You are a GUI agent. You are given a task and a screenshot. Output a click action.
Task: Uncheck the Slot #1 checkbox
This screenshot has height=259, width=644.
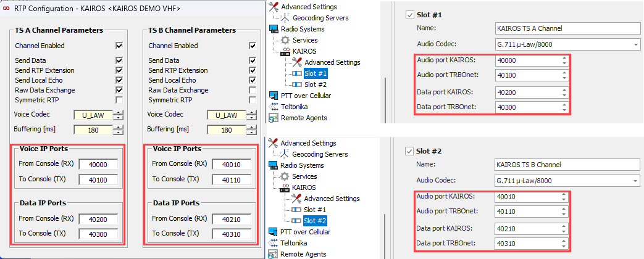pyautogui.click(x=410, y=15)
